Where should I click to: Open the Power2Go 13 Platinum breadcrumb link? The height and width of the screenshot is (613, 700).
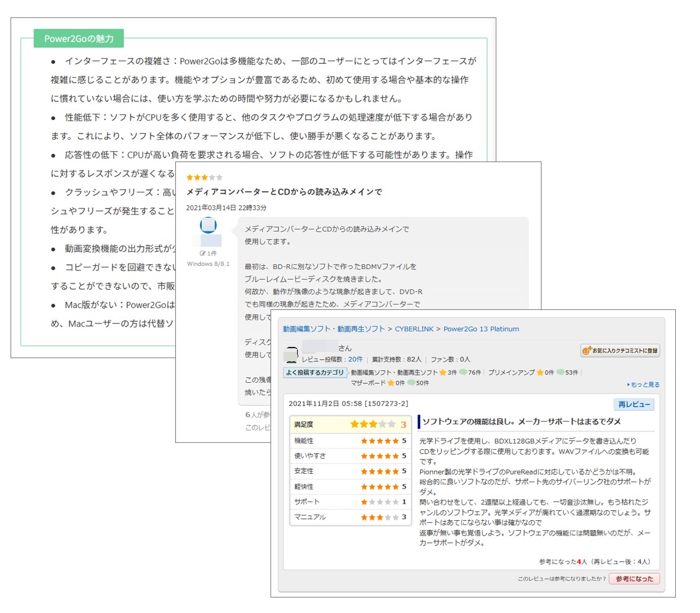click(x=481, y=329)
